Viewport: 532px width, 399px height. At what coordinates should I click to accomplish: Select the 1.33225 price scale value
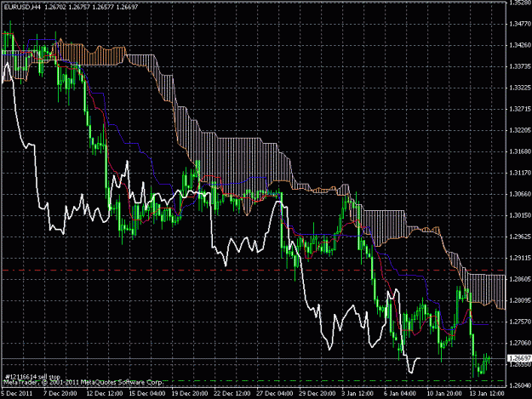point(520,88)
